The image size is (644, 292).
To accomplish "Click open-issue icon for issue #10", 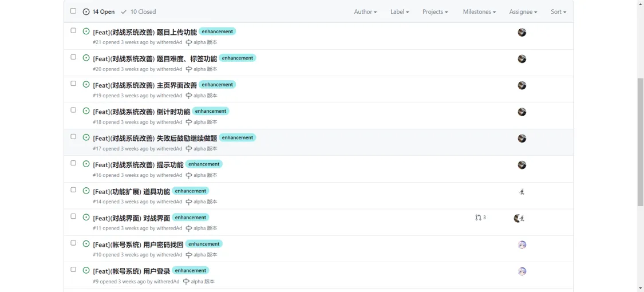I will (86, 243).
